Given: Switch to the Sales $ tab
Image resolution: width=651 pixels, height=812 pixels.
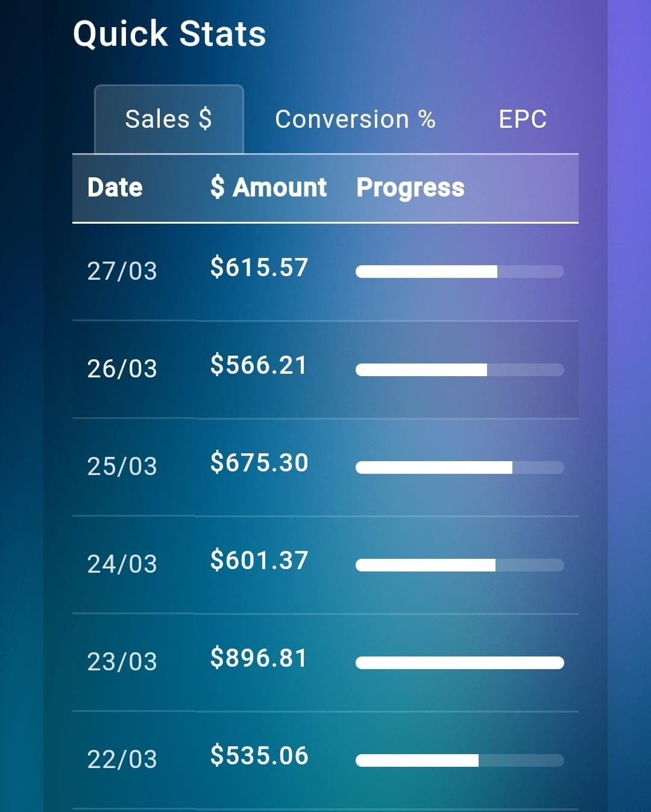Looking at the screenshot, I should coord(169,119).
